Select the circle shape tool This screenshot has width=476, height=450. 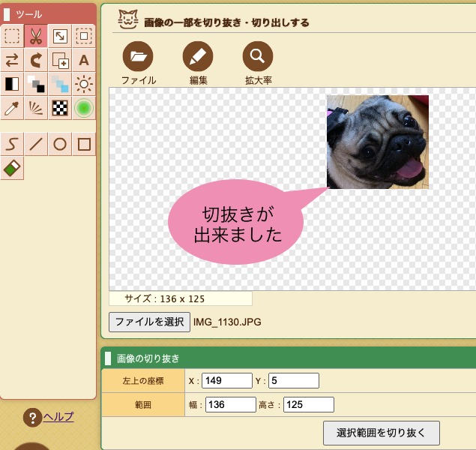coord(60,144)
